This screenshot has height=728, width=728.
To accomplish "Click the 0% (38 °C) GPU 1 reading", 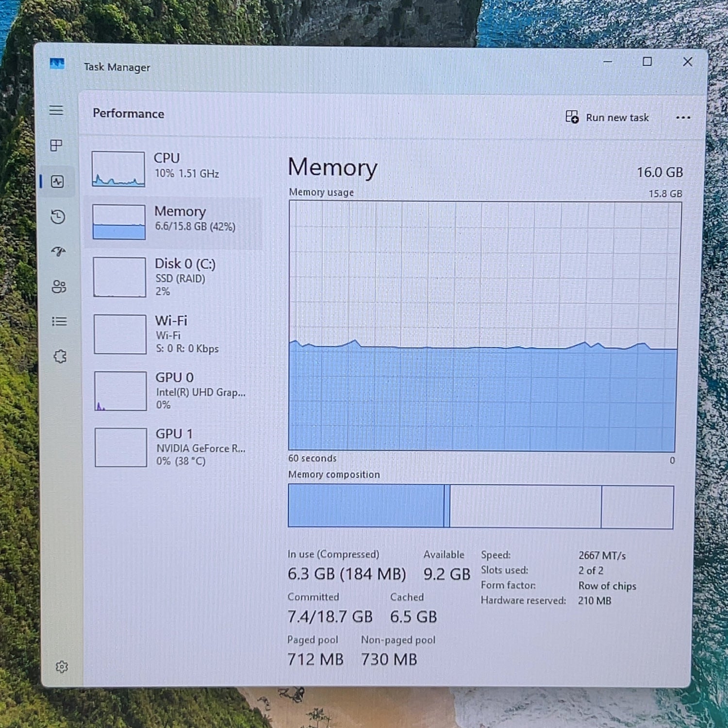I will click(x=181, y=461).
